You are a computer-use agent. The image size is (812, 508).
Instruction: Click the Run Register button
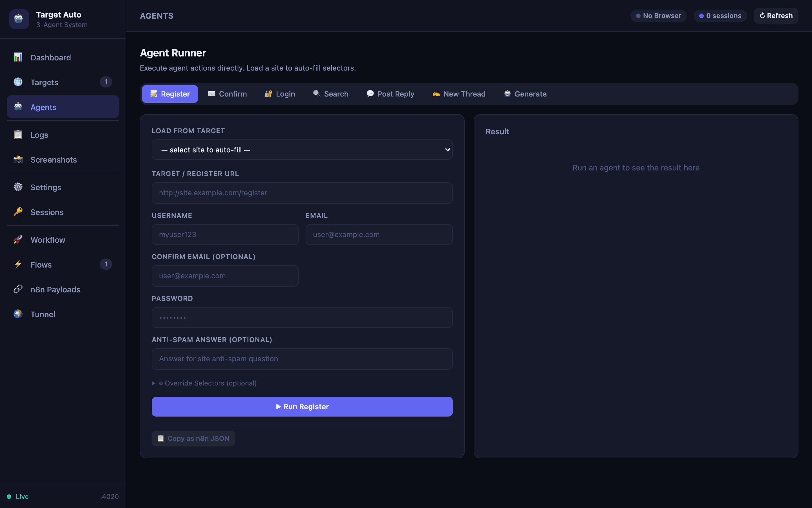pos(302,406)
